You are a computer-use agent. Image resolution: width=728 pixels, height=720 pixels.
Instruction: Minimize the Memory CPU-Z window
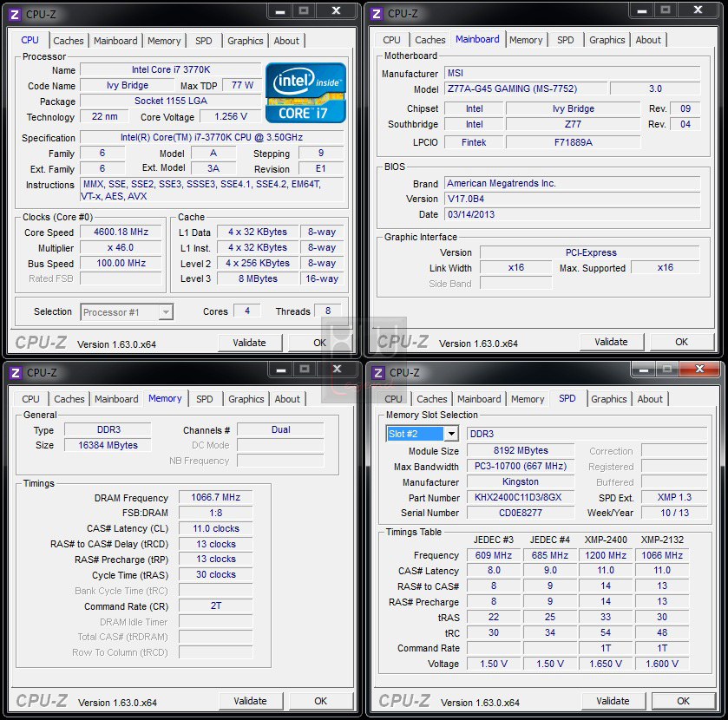281,370
